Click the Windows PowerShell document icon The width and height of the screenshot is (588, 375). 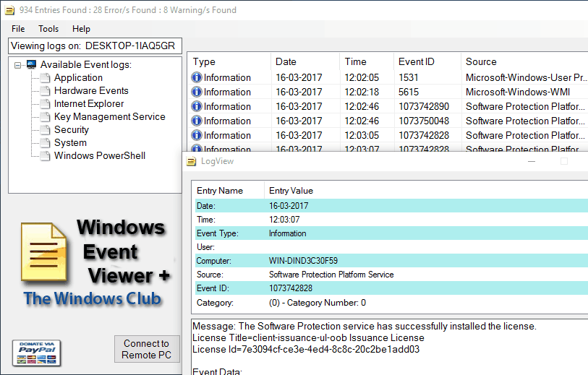tap(45, 156)
